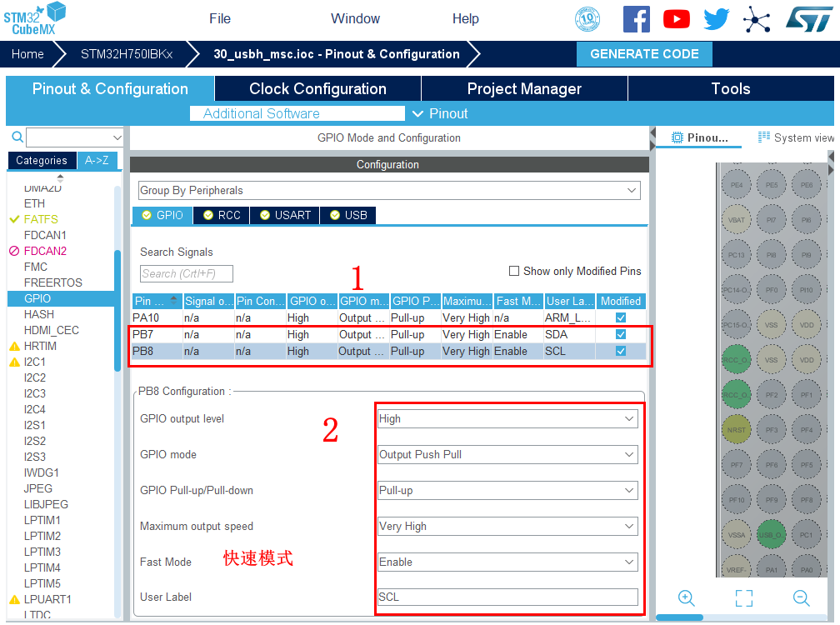Open the Group By Peripherals dropdown

[x=389, y=190]
